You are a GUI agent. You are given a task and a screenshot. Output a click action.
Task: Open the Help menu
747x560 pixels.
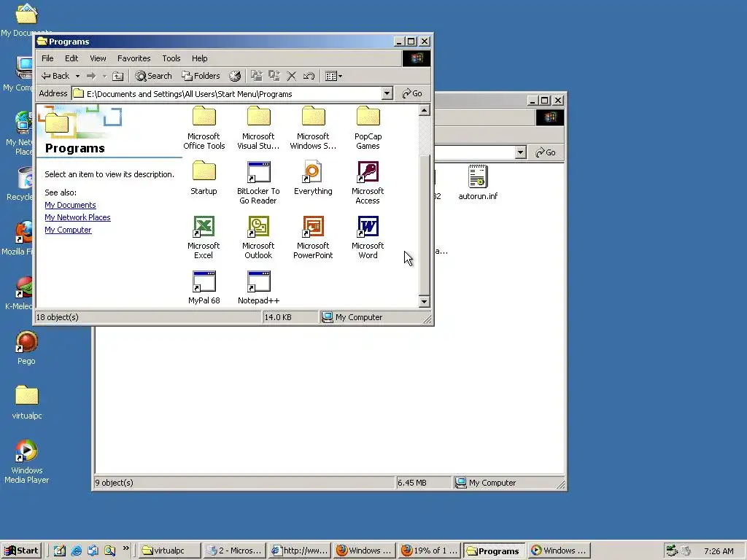coord(200,58)
